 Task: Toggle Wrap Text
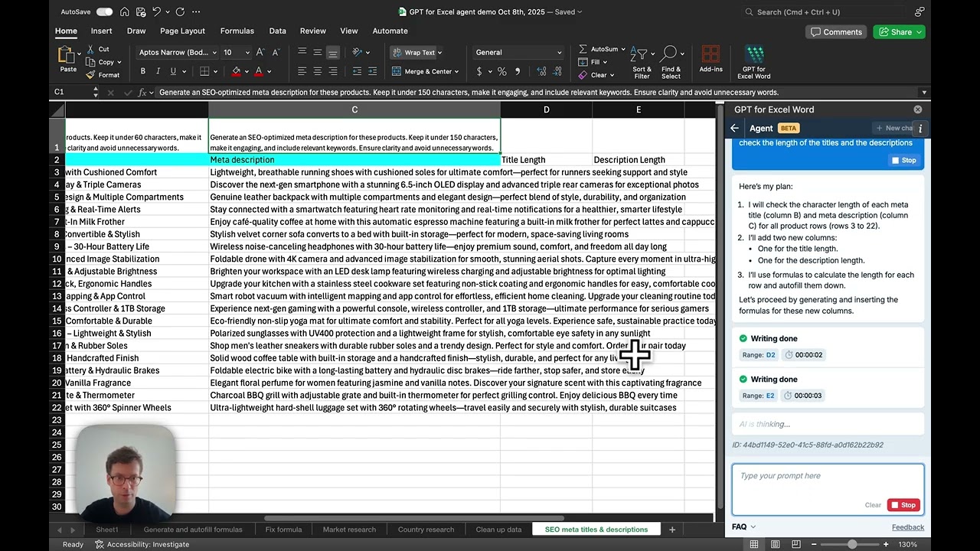(x=416, y=52)
